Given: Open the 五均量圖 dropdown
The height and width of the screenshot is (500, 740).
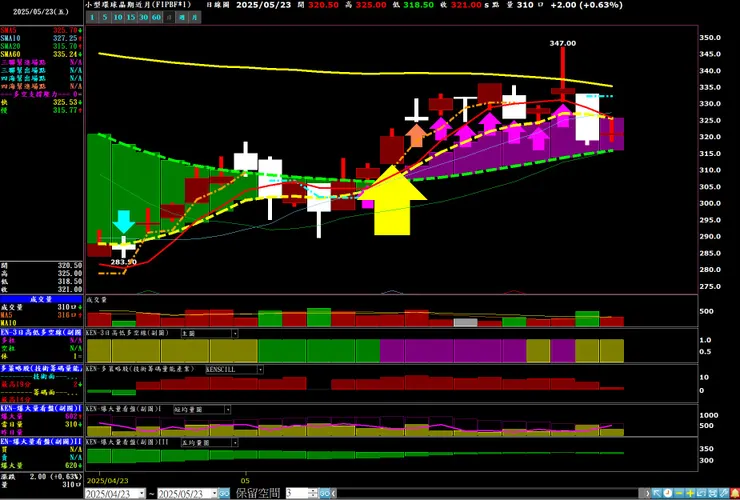Looking at the screenshot, I should [235, 443].
